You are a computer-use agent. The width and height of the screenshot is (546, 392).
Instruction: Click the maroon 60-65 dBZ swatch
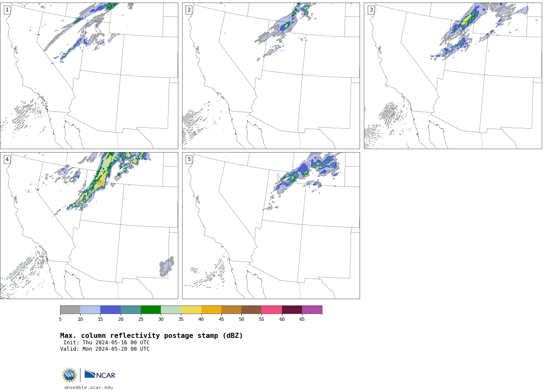click(292, 310)
